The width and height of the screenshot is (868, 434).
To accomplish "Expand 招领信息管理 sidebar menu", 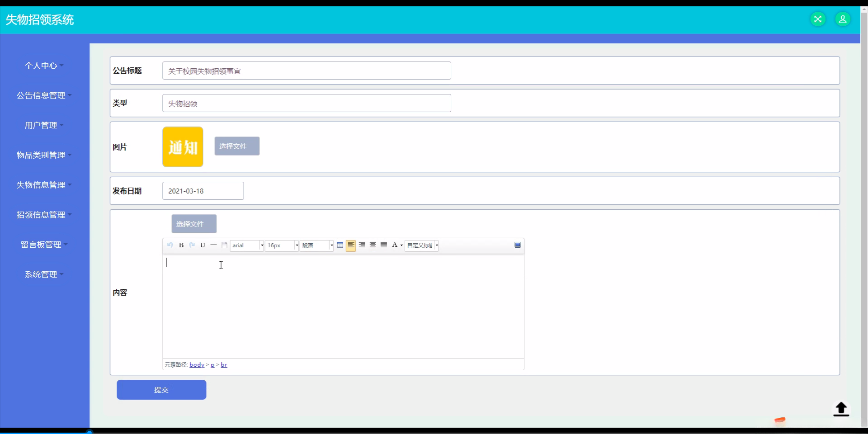I will (x=44, y=215).
